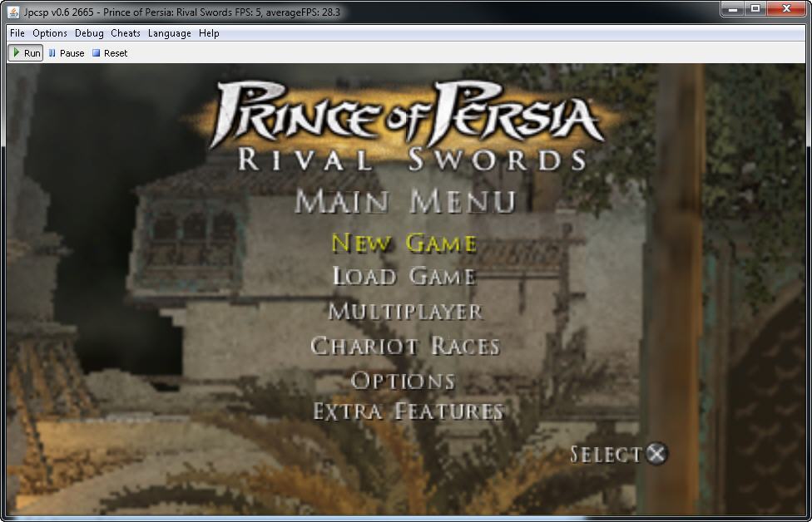The width and height of the screenshot is (812, 522).
Task: Choose Load Game in the main menu
Action: coord(404,276)
